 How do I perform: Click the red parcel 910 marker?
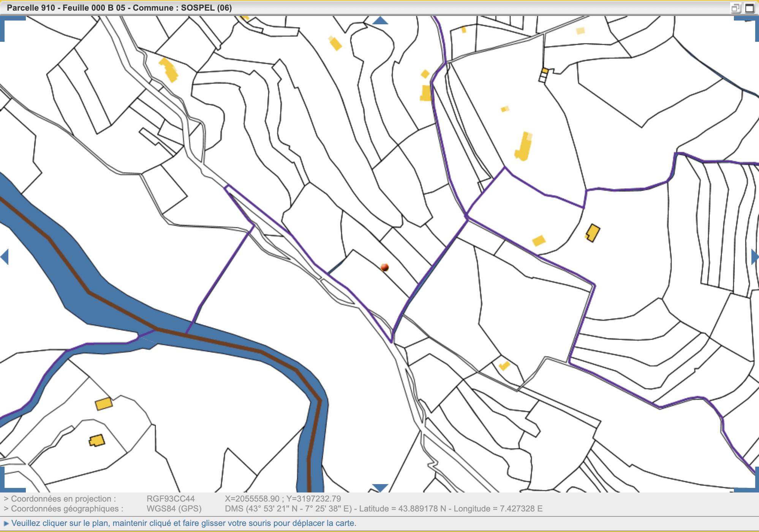coord(384,268)
